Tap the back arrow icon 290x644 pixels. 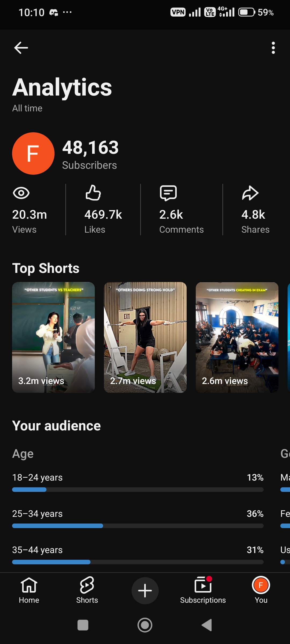[21, 48]
